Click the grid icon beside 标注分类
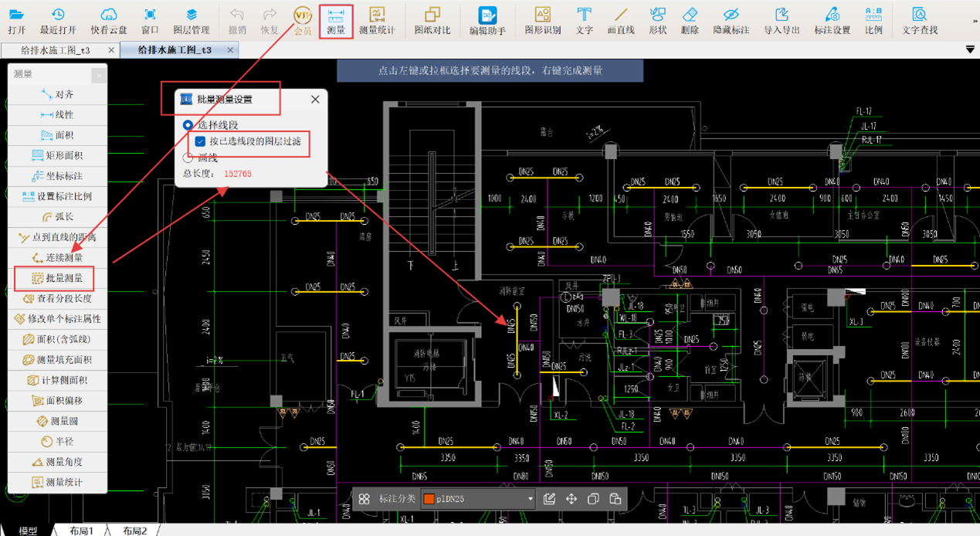 pos(364,499)
